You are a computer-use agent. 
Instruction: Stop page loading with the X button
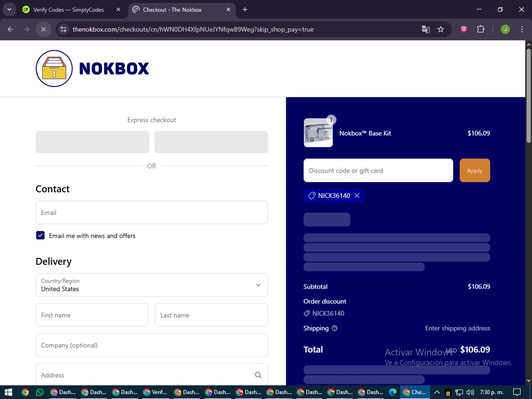[43, 29]
